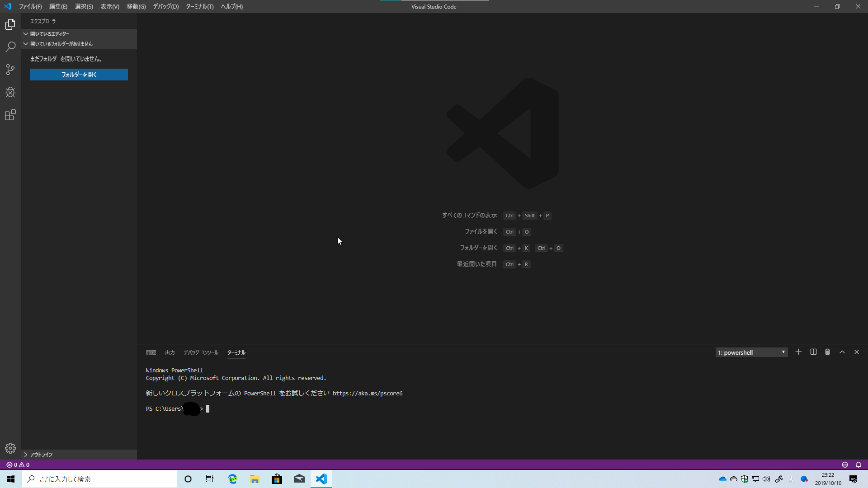Switch to the 問題 panel tab
Viewport: 868px width, 488px height.
tap(151, 352)
